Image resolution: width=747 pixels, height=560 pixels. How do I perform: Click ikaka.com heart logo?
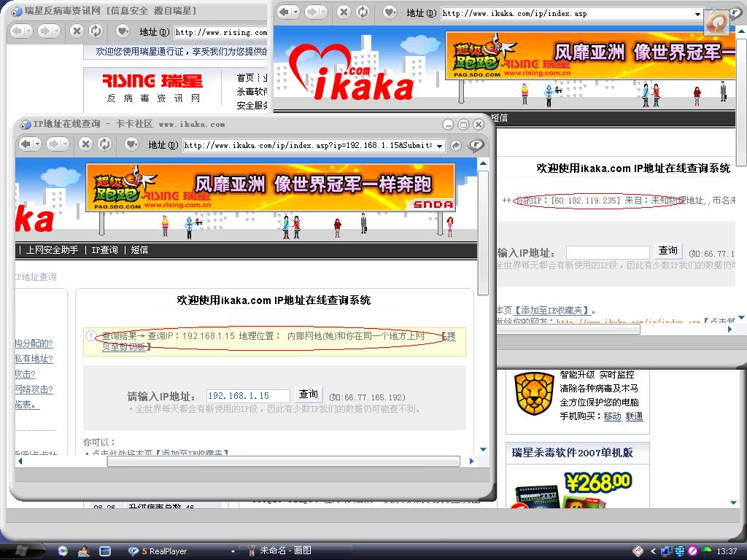352,74
